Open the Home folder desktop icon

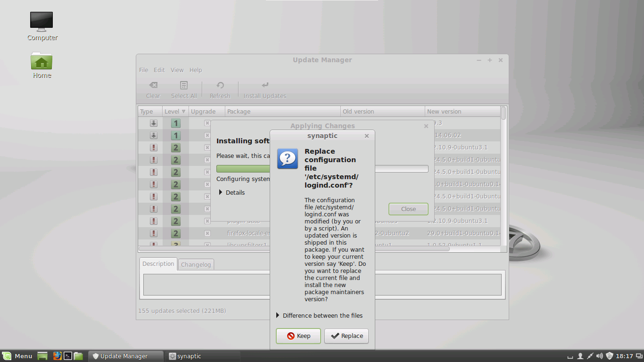[42, 60]
